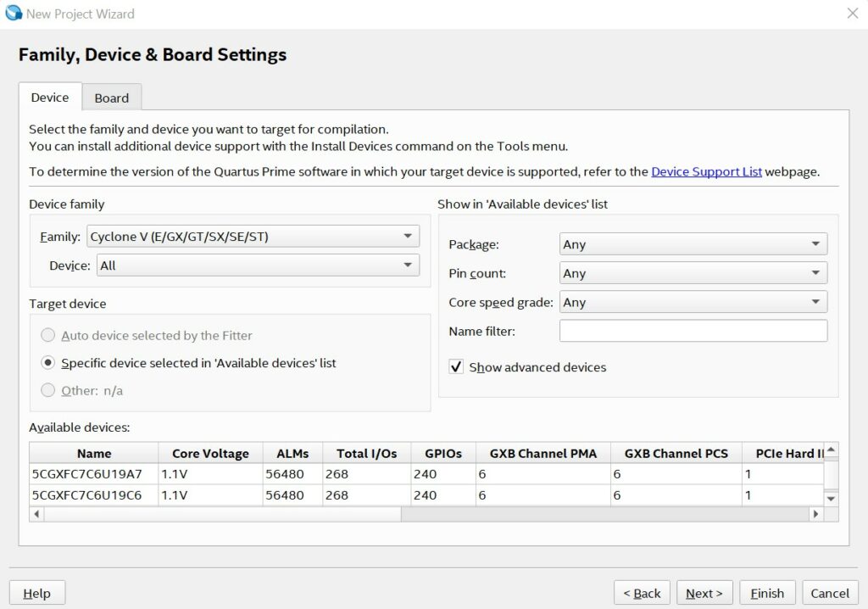The height and width of the screenshot is (609, 868).
Task: Click the Next button
Action: coord(704,593)
